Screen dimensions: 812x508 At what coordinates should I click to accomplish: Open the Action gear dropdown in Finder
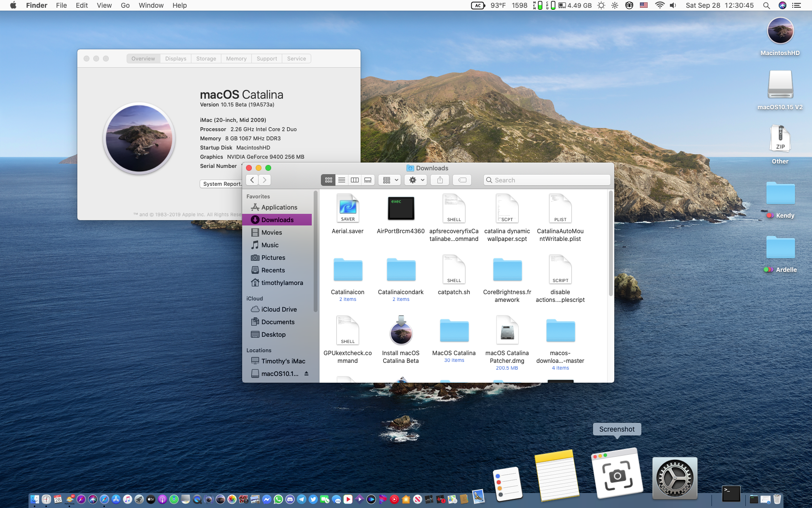click(x=416, y=180)
